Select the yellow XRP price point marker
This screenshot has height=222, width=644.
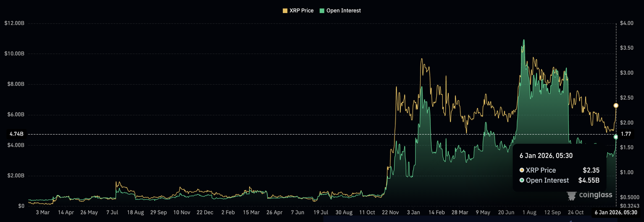[616, 105]
